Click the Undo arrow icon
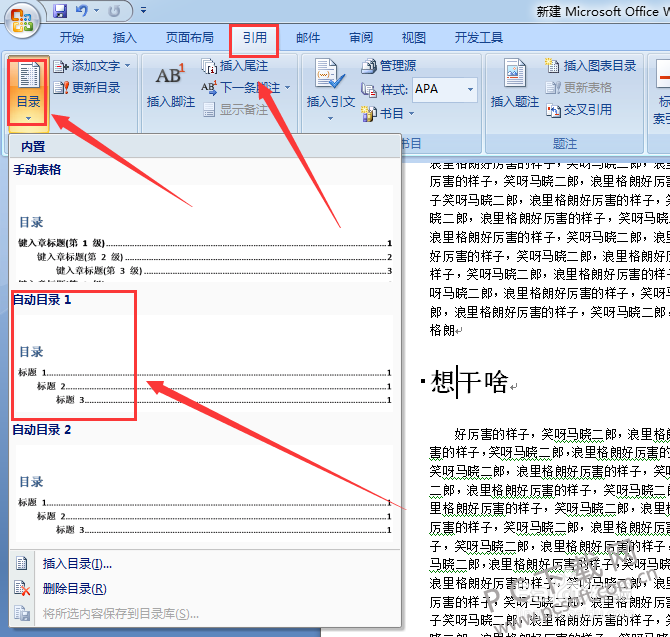This screenshot has height=637, width=670. point(82,12)
